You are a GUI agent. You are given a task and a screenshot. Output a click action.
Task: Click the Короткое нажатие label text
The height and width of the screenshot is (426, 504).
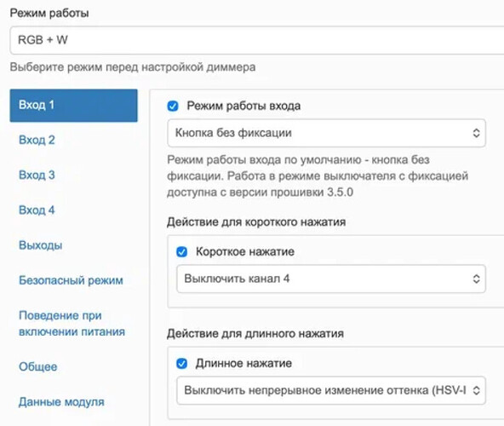pos(245,251)
